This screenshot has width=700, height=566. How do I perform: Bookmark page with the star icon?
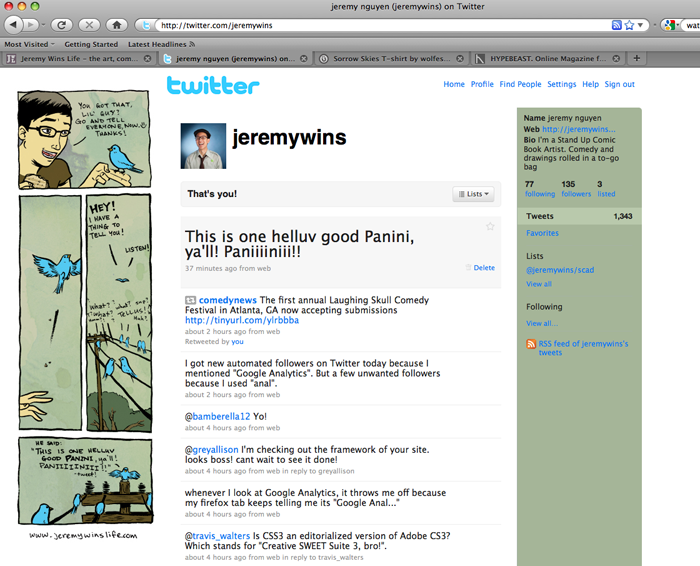629,25
